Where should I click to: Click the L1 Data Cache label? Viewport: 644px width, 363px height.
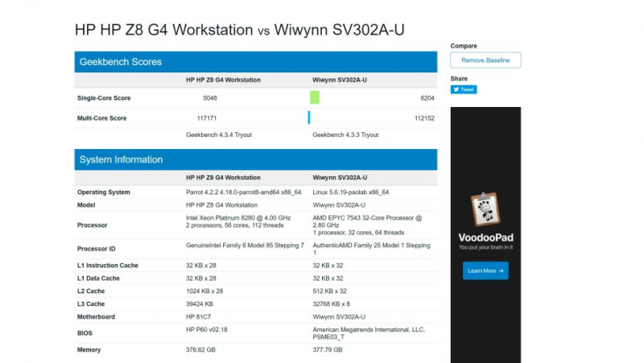[x=98, y=278]
